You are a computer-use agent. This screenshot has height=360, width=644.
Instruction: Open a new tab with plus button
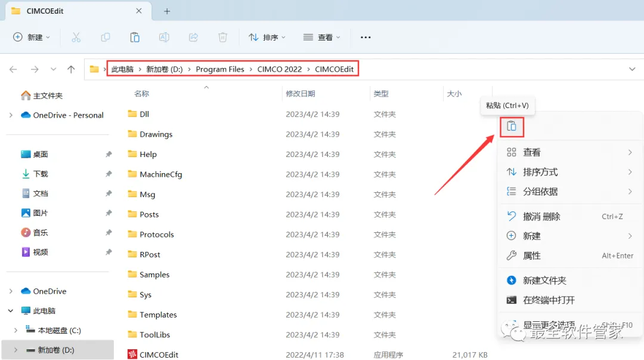tap(167, 11)
